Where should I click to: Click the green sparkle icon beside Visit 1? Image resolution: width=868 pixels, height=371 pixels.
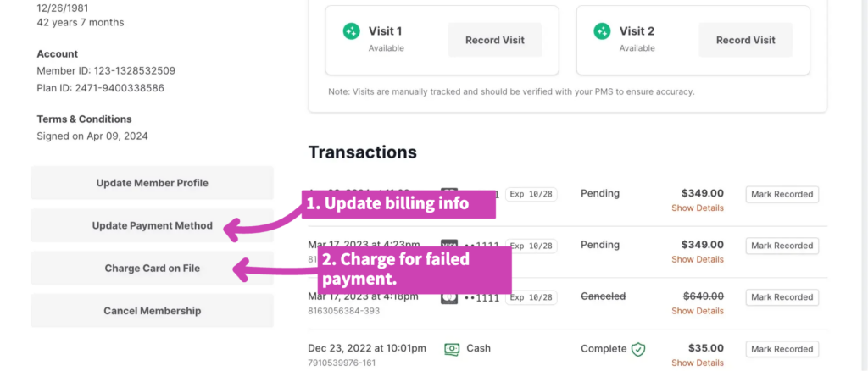(x=351, y=31)
